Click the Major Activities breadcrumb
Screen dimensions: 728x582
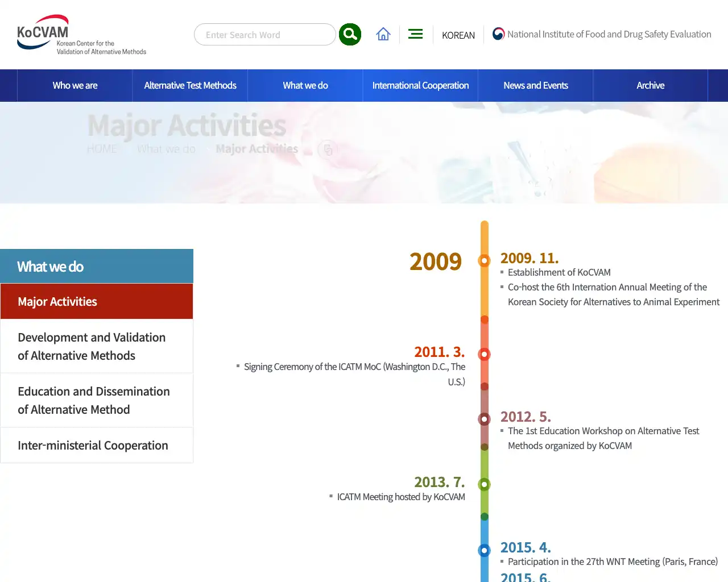pyautogui.click(x=257, y=149)
